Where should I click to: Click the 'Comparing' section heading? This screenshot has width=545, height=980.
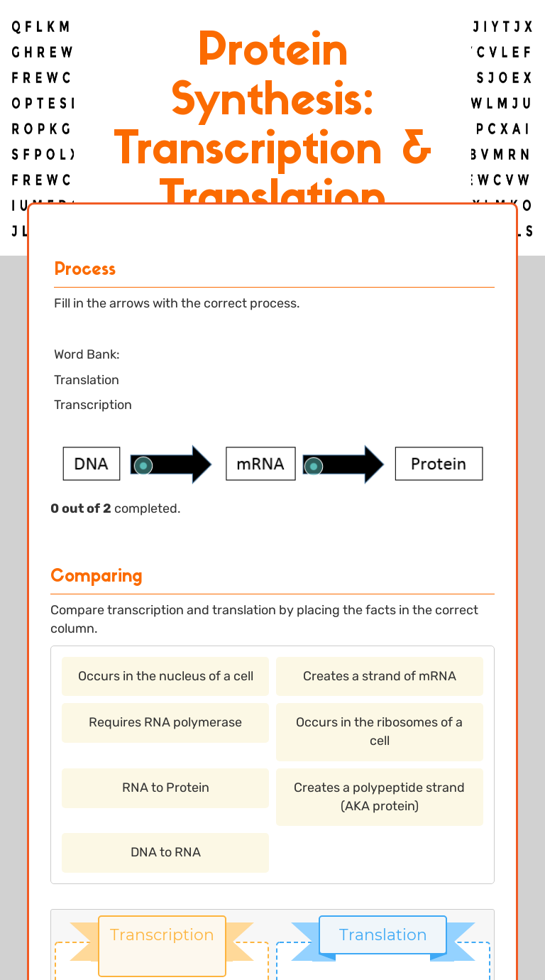click(97, 575)
